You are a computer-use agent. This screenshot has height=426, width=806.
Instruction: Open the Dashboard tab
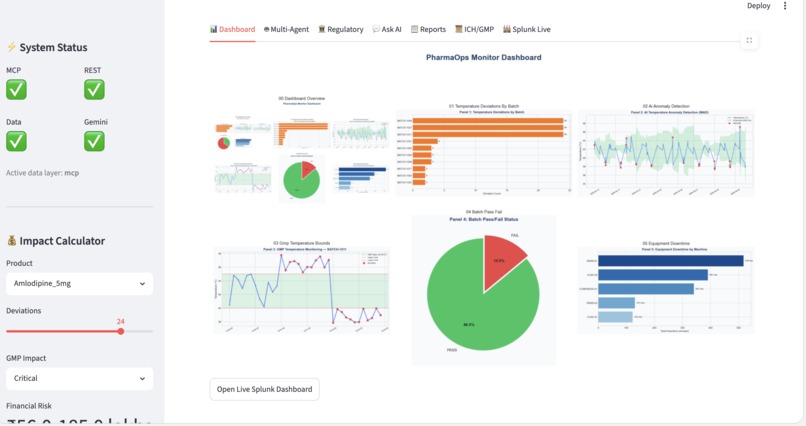tap(232, 29)
